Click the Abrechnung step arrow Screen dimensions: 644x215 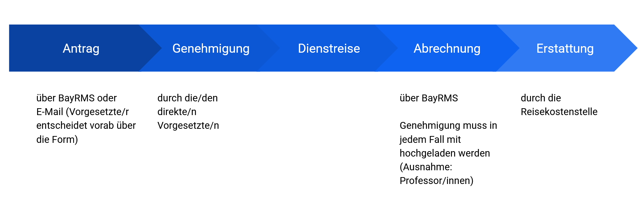tap(447, 48)
